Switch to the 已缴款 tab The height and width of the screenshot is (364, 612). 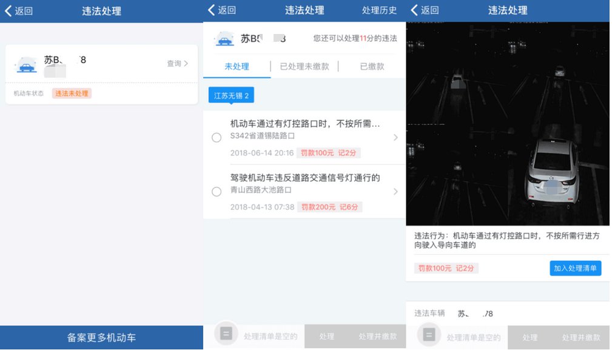click(372, 67)
